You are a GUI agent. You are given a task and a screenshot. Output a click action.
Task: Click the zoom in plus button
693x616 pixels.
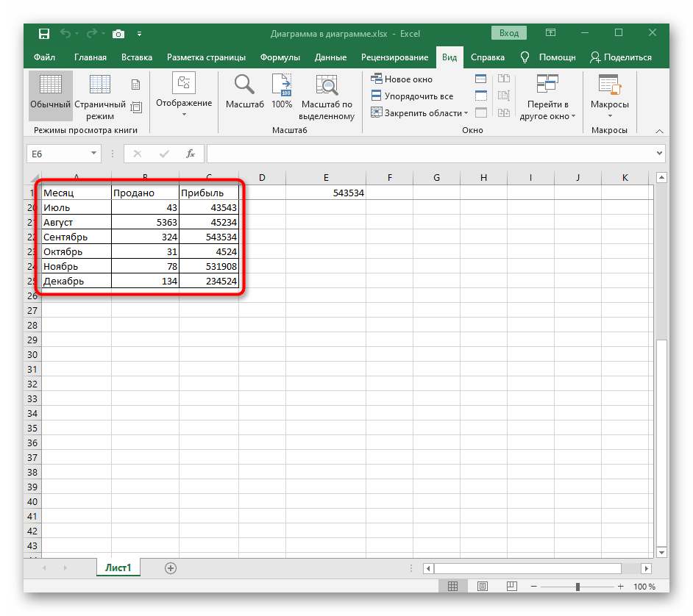tap(620, 587)
